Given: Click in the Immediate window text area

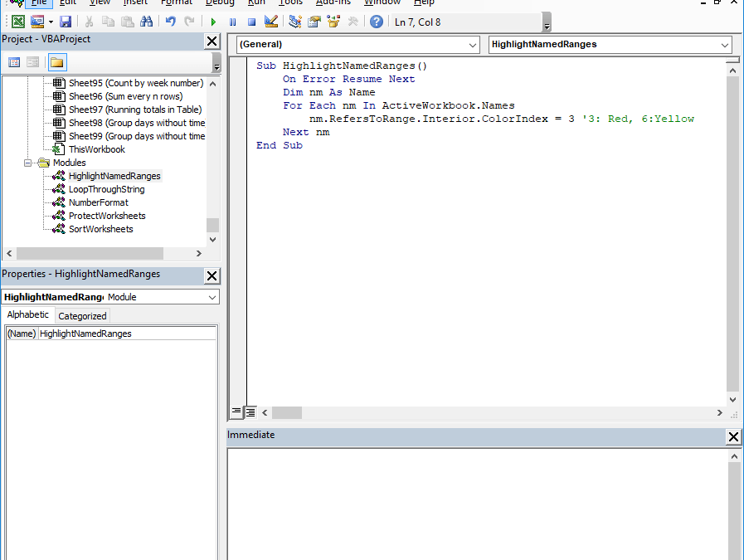Looking at the screenshot, I should pyautogui.click(x=477, y=504).
